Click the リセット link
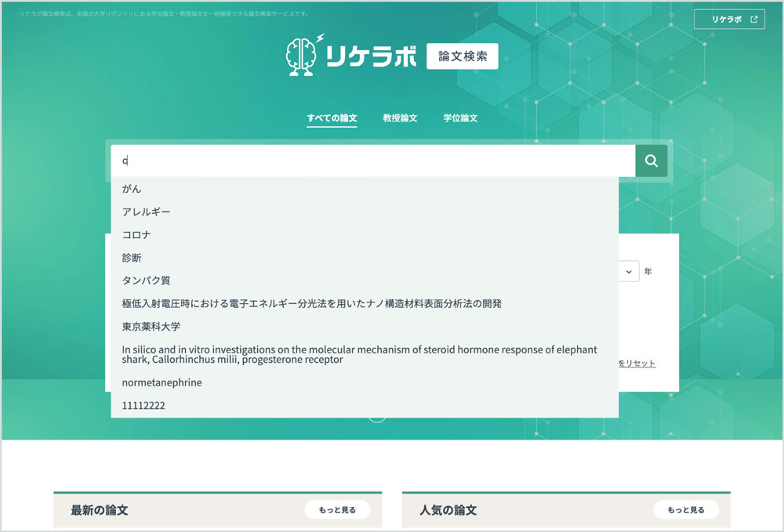The height and width of the screenshot is (532, 784). coord(637,364)
